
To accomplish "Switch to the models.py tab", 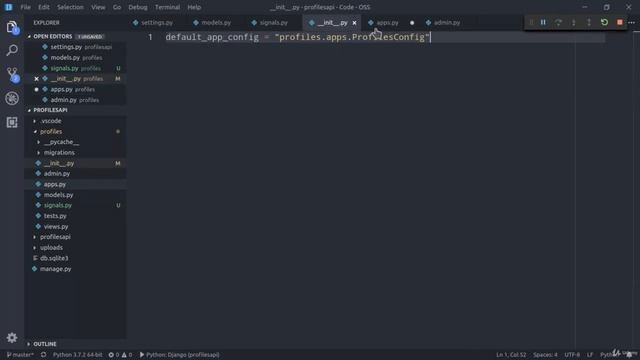I will [x=216, y=23].
